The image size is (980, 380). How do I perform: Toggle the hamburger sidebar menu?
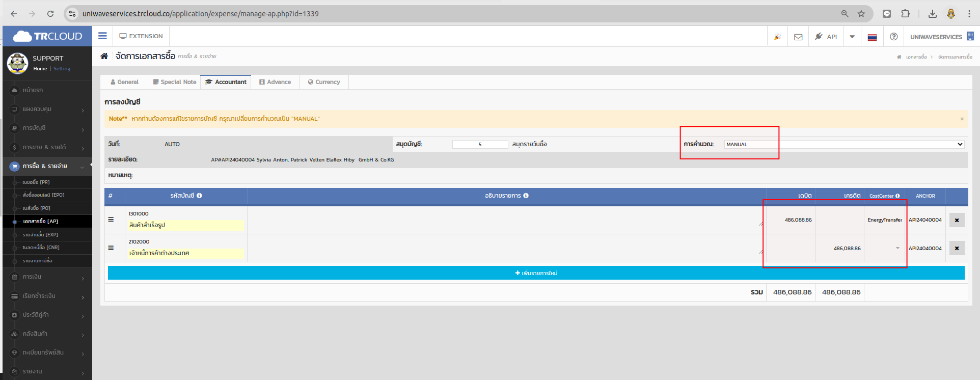tap(102, 36)
